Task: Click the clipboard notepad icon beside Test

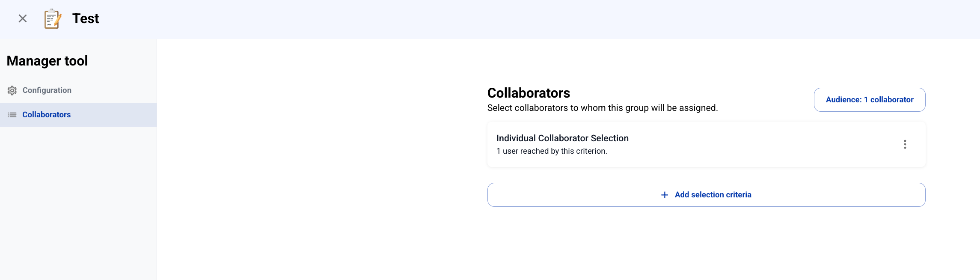Action: (x=53, y=19)
